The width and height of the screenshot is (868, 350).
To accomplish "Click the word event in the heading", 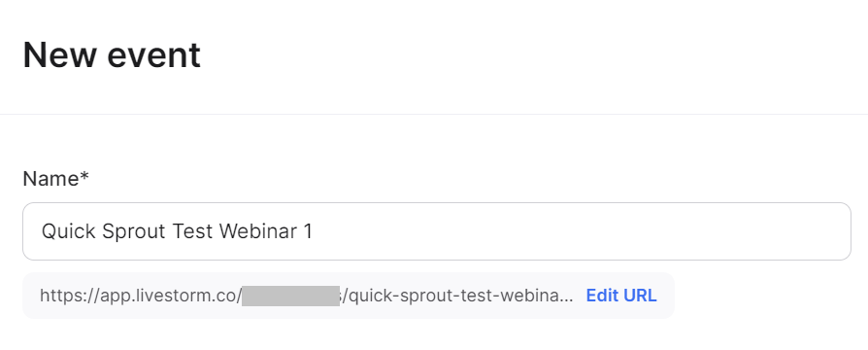I will click(153, 54).
